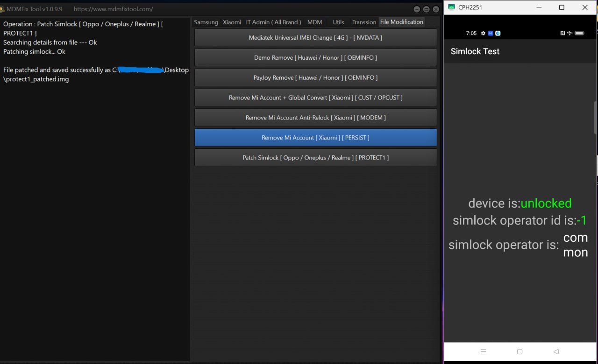Click the 'common' operator value text
The image size is (598, 364).
coord(576,245)
